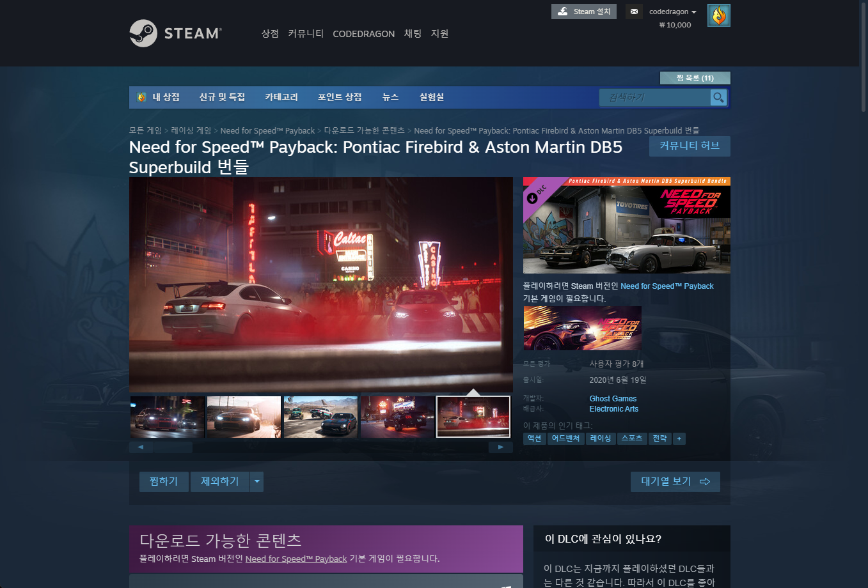The image size is (868, 588).
Task: Select fifth highlighted screenshot thumbnail
Action: point(473,417)
